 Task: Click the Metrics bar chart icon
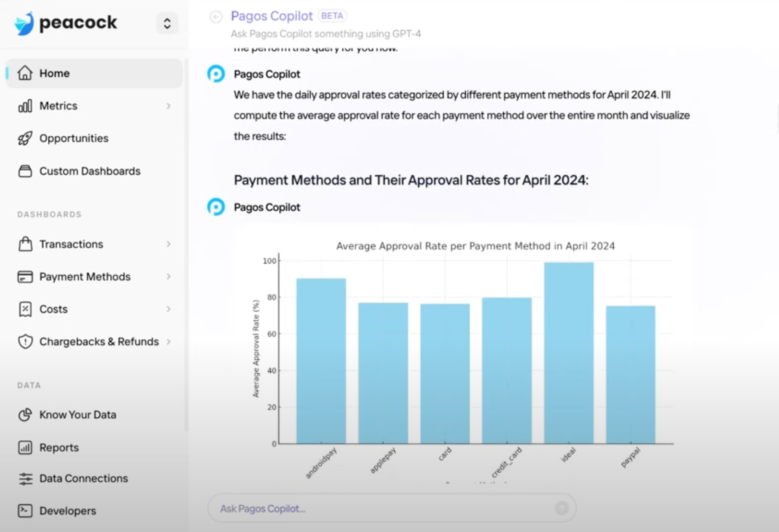click(x=25, y=106)
